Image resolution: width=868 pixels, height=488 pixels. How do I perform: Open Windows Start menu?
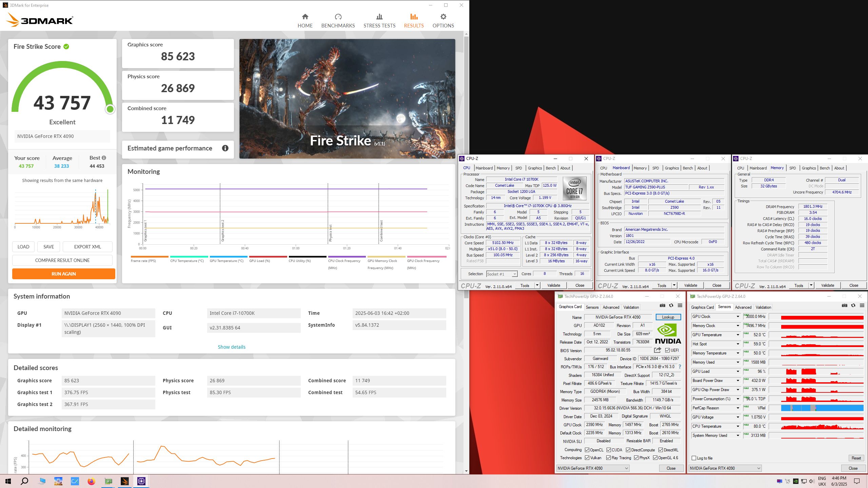pos(8,481)
